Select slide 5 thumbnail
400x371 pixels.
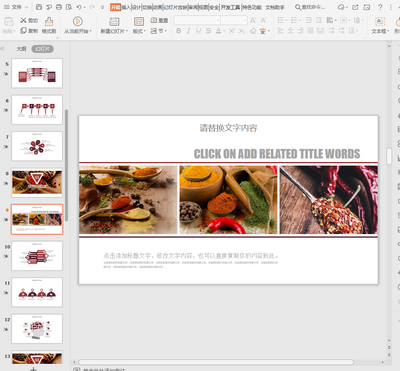(x=37, y=73)
